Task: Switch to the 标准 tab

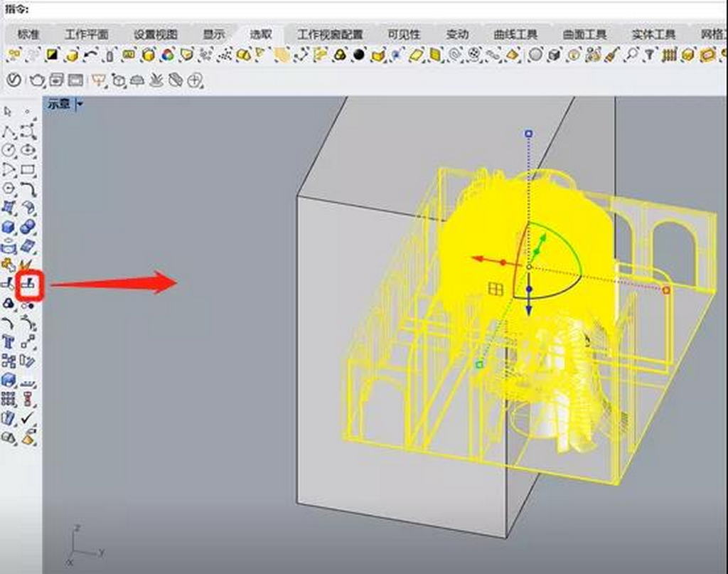Action: click(28, 34)
